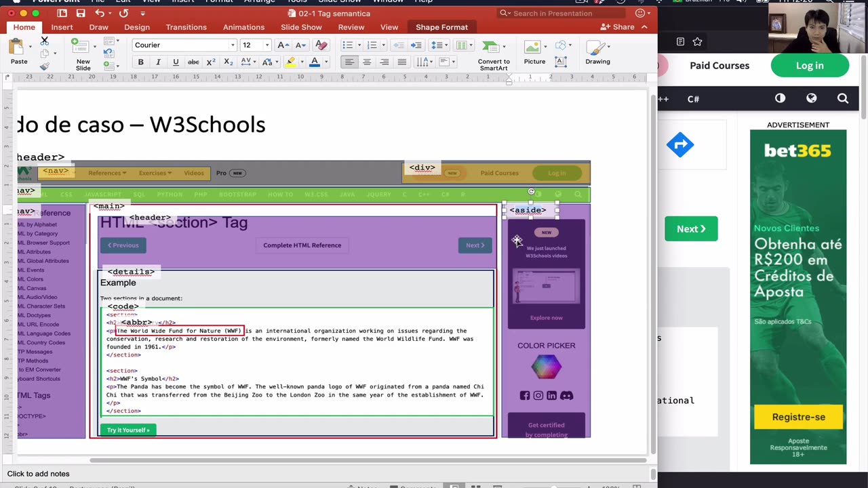Viewport: 868px width, 488px height.
Task: Open the font color dropdown arrow
Action: [325, 62]
